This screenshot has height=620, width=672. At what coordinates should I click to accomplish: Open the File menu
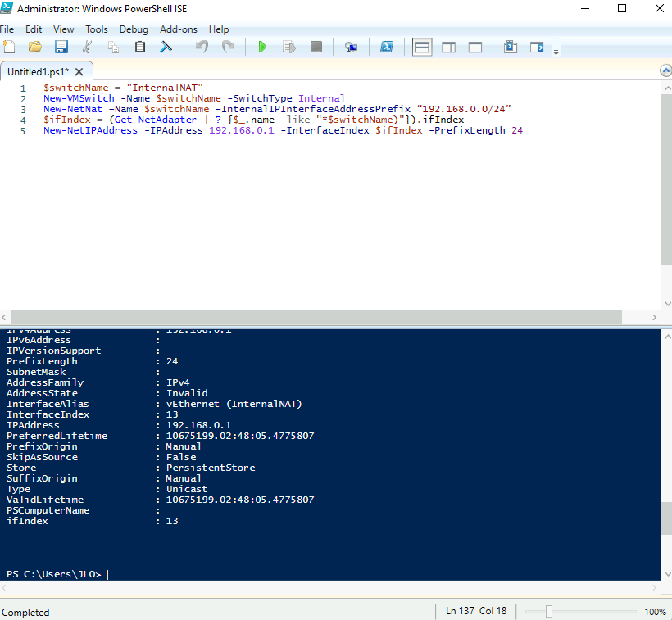[7, 29]
